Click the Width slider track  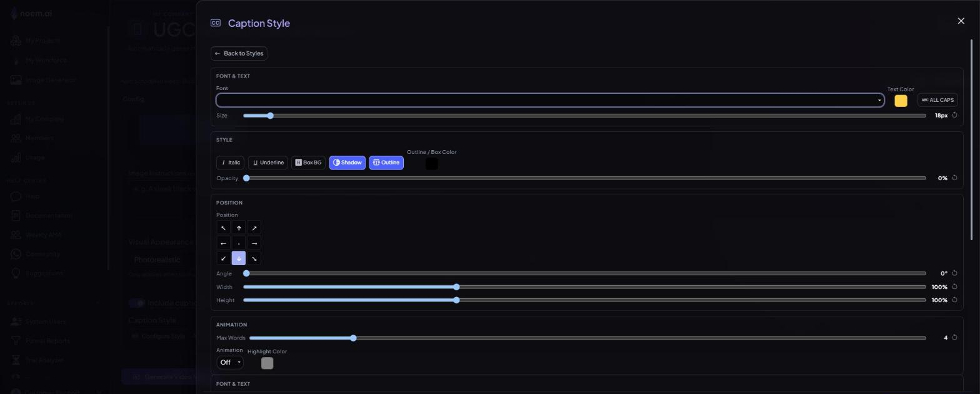(x=584, y=287)
